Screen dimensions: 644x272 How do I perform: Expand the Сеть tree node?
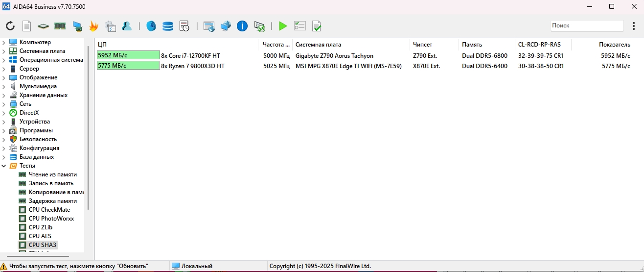(4, 104)
